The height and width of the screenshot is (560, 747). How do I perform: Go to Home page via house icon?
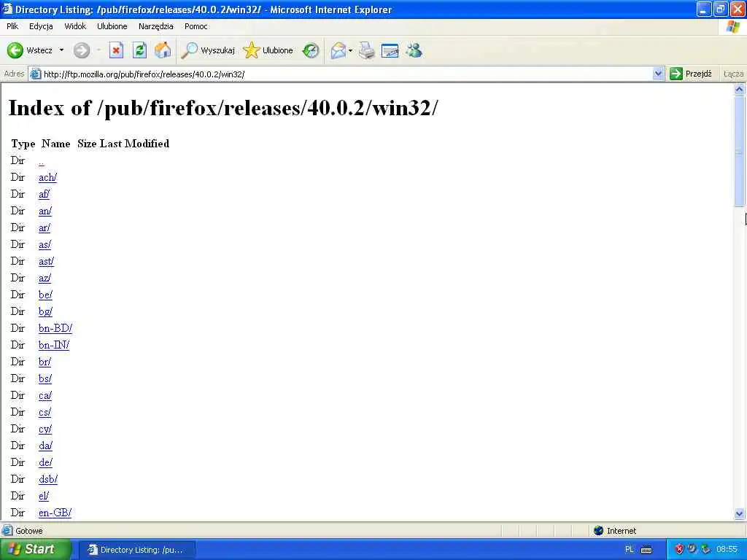(x=163, y=50)
